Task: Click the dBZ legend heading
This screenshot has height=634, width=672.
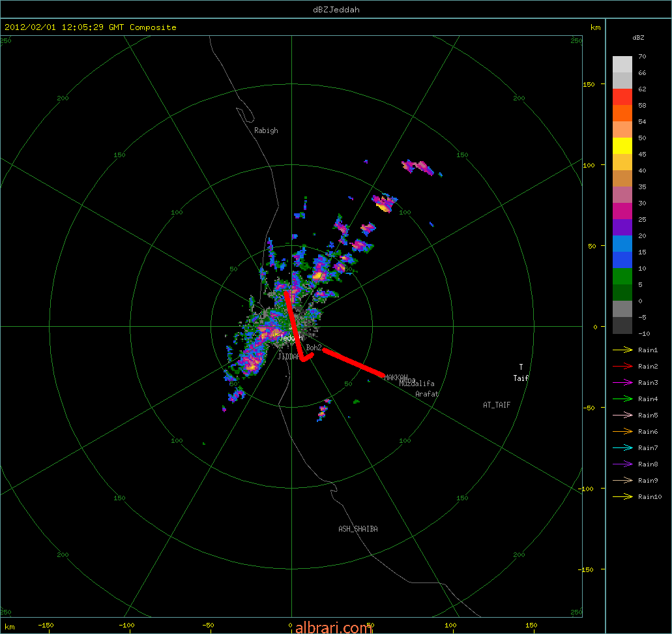Action: tap(638, 38)
